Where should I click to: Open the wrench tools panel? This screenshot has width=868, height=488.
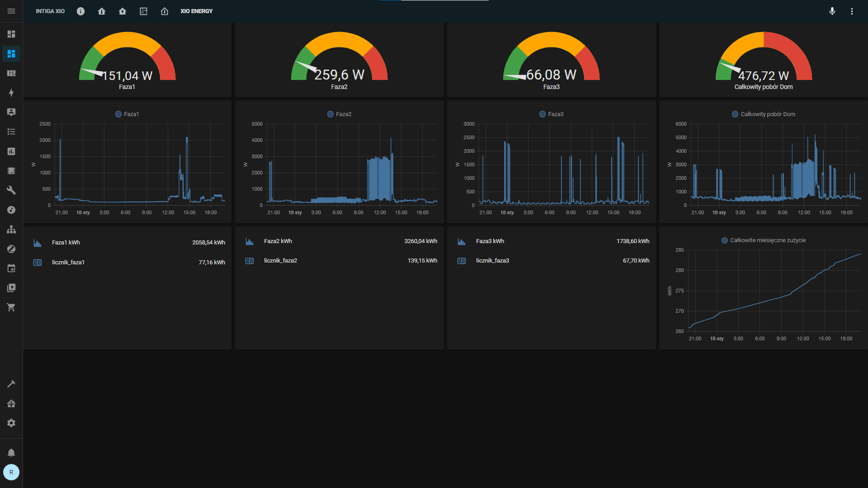(11, 190)
